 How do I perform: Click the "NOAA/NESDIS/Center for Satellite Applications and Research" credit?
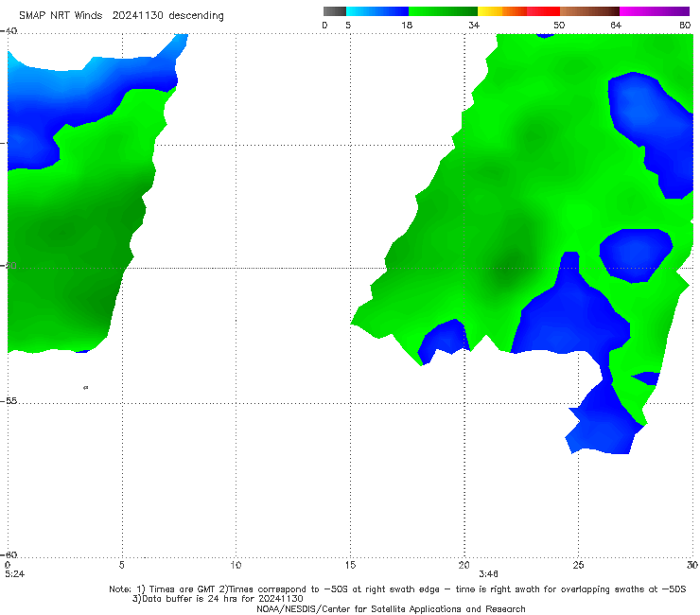(391, 609)
